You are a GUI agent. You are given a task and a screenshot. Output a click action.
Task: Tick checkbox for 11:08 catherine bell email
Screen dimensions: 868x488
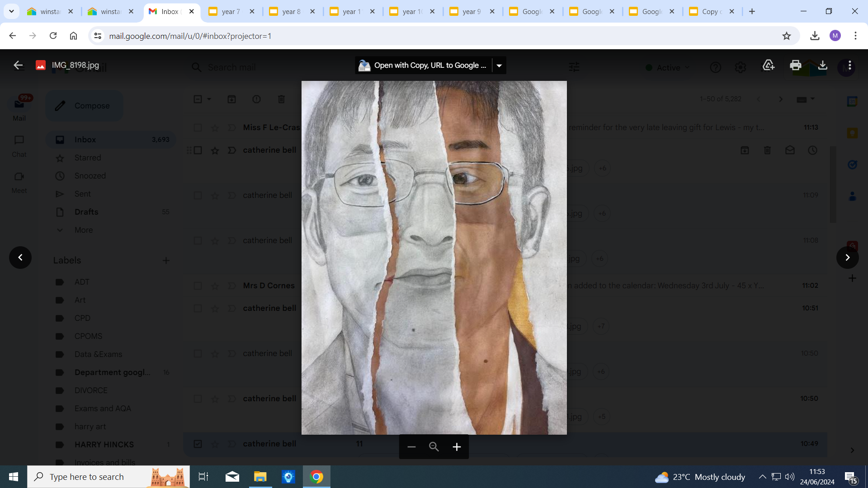pyautogui.click(x=198, y=241)
